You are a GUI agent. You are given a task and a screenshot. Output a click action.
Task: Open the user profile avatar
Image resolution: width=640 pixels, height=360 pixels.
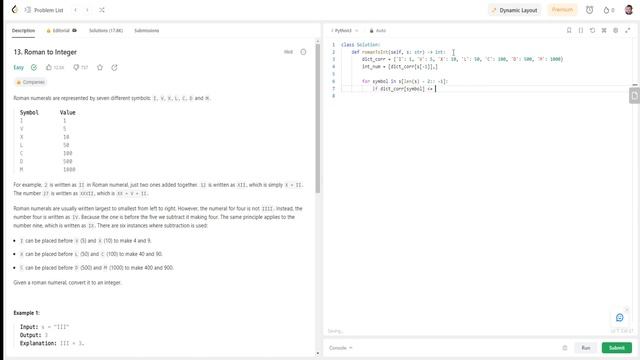629,10
